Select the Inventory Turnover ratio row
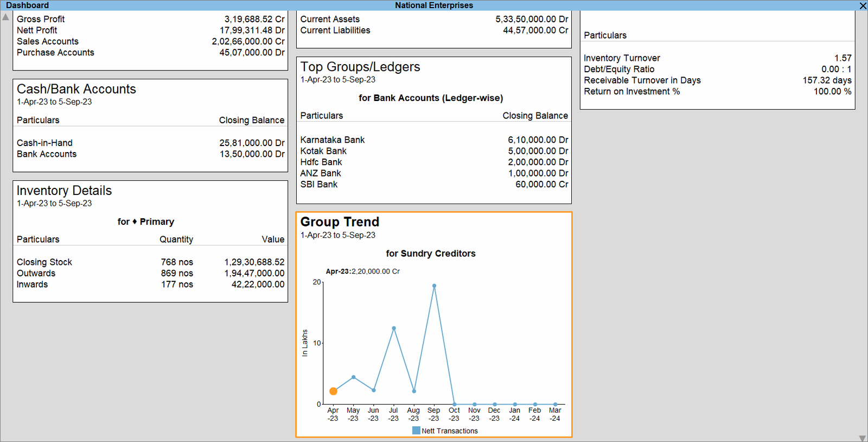This screenshot has height=442, width=868. coord(717,58)
